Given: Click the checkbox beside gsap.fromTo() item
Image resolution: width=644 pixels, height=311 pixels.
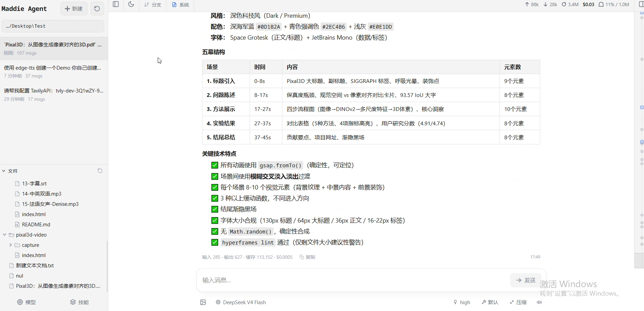Looking at the screenshot, I should point(215,165).
